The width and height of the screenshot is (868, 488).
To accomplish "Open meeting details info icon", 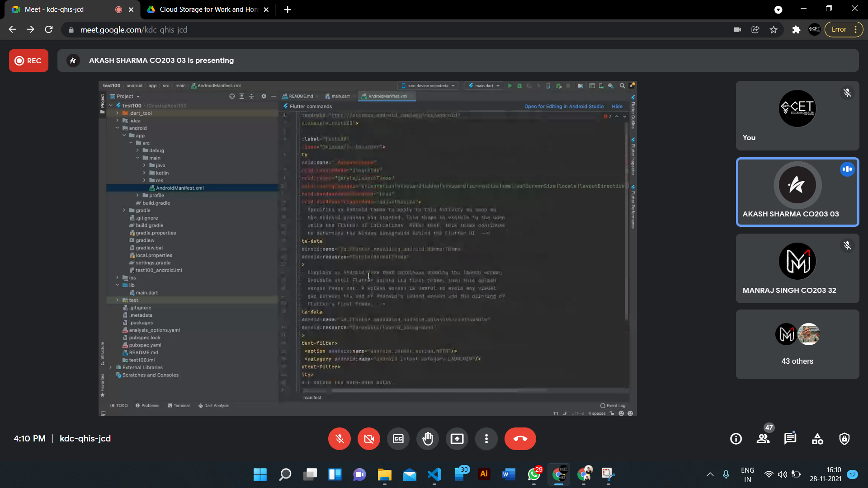I will click(736, 439).
